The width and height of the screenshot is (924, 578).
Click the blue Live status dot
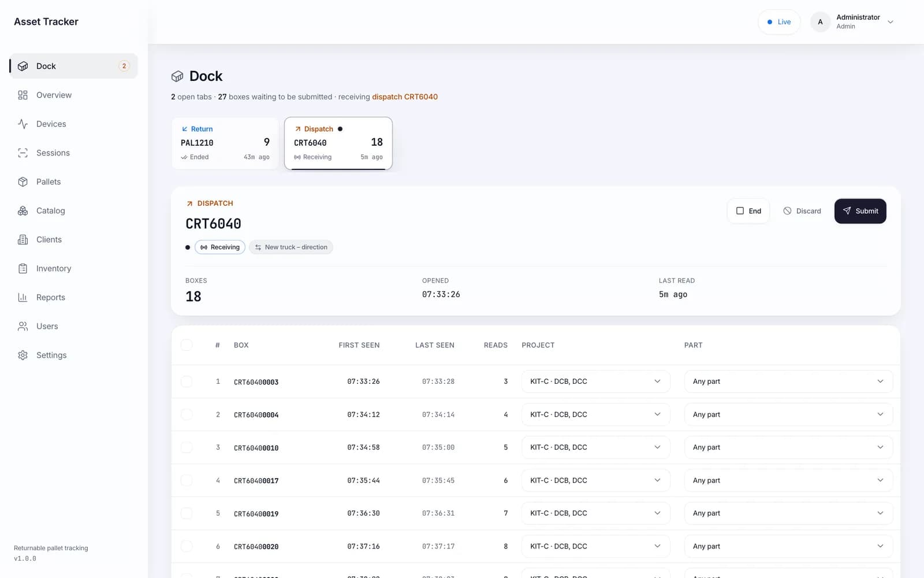click(770, 22)
